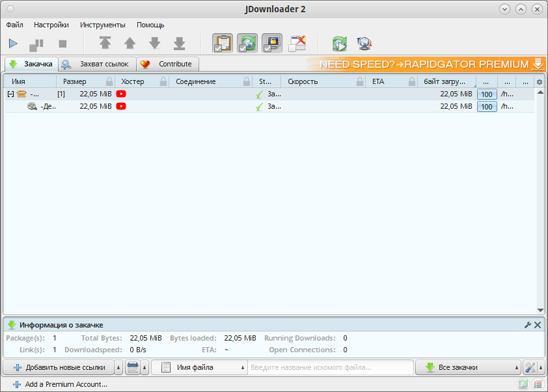Open the Contribute tab
The height and width of the screenshot is (392, 548).
(167, 64)
